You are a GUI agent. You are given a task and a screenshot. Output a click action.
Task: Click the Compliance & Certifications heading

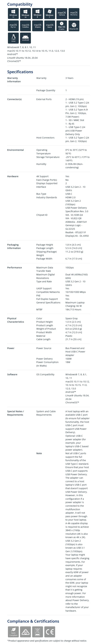click(33, 621)
